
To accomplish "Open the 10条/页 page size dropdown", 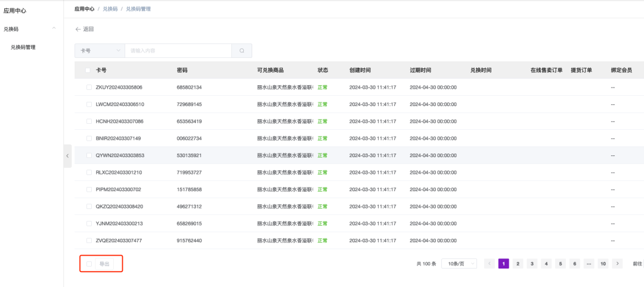I will point(459,264).
